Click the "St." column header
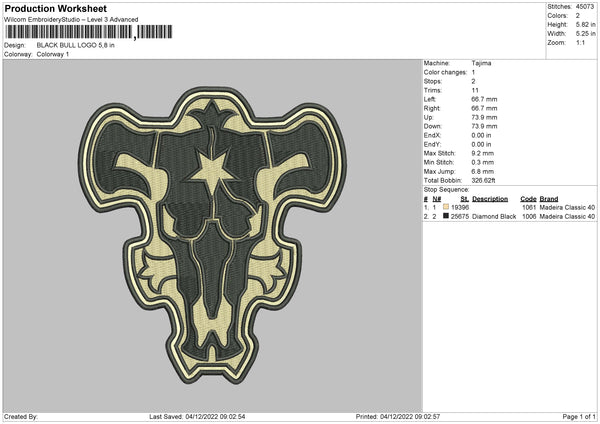The height and width of the screenshot is (424, 600). pyautogui.click(x=465, y=199)
